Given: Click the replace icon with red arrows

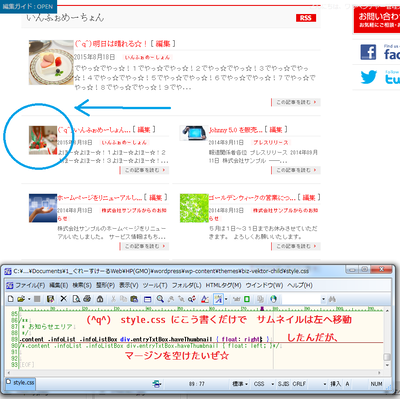Looking at the screenshot, I should tap(192, 299).
